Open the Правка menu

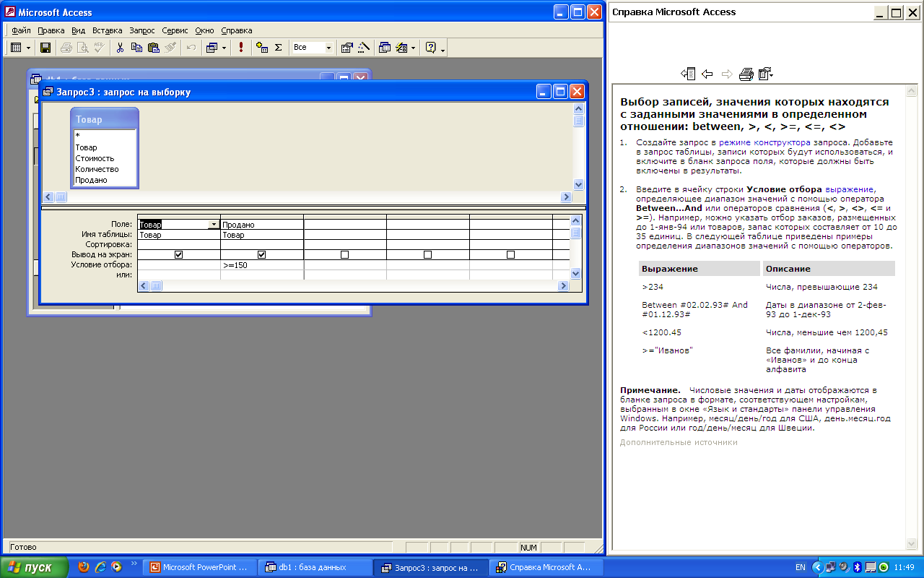(51, 30)
